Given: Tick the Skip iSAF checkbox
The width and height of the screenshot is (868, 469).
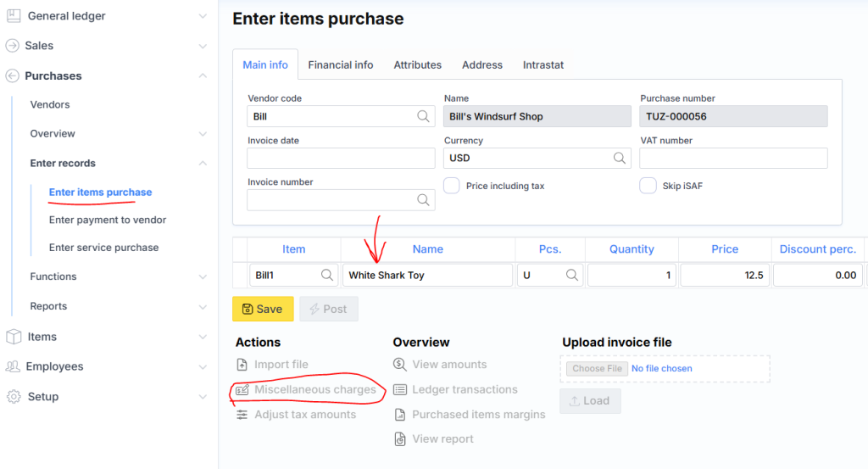Looking at the screenshot, I should coord(648,186).
